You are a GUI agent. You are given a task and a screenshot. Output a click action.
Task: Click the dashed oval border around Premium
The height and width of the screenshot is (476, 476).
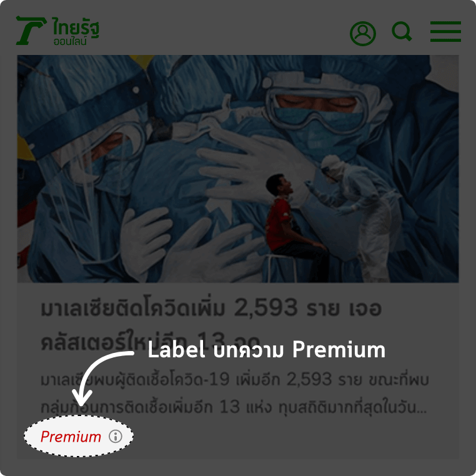tap(79, 436)
